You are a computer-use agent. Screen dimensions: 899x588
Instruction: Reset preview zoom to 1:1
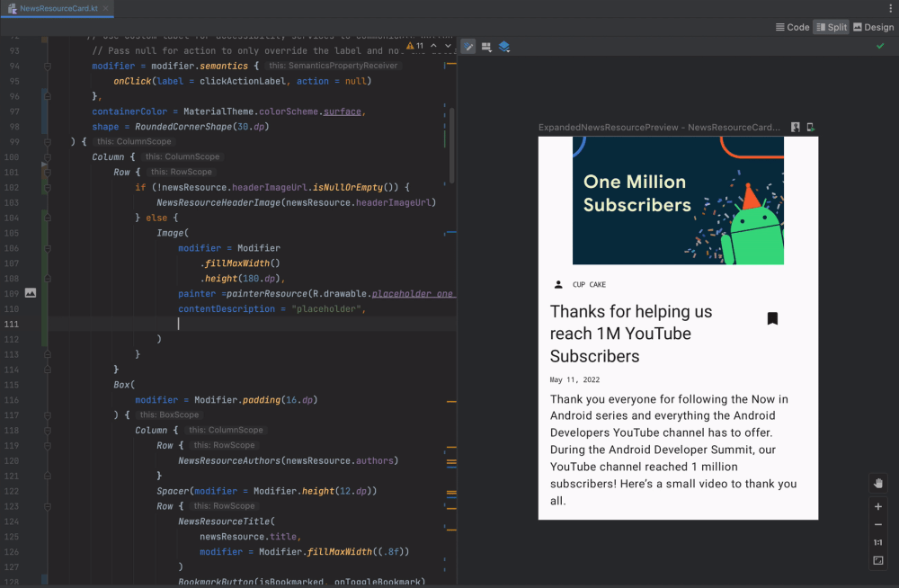click(878, 542)
